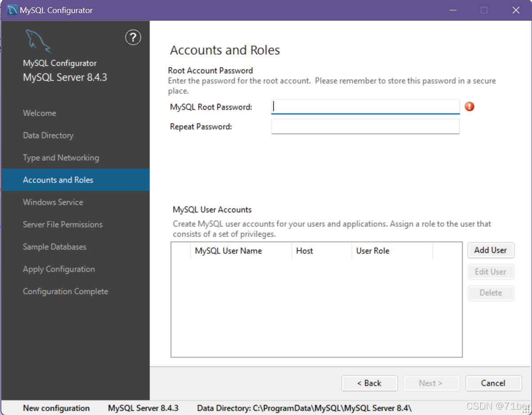The image size is (532, 415).
Task: Click the Root Account Password label
Action: click(210, 71)
